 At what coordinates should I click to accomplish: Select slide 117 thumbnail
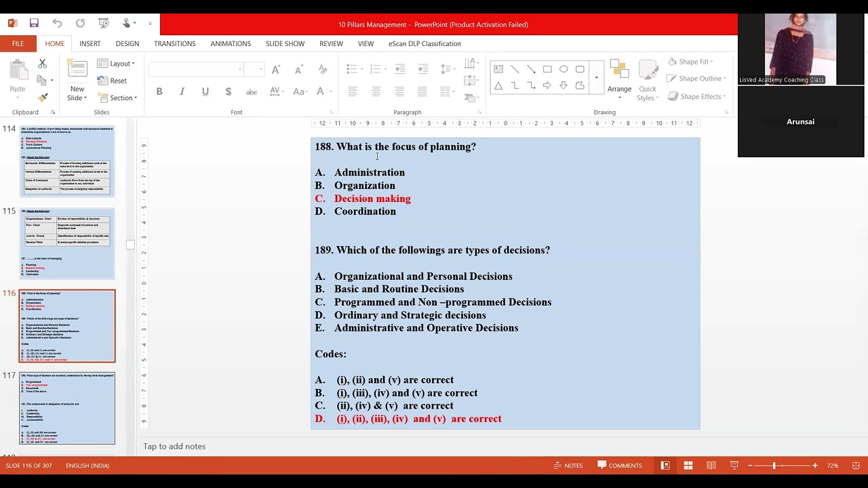(67, 408)
